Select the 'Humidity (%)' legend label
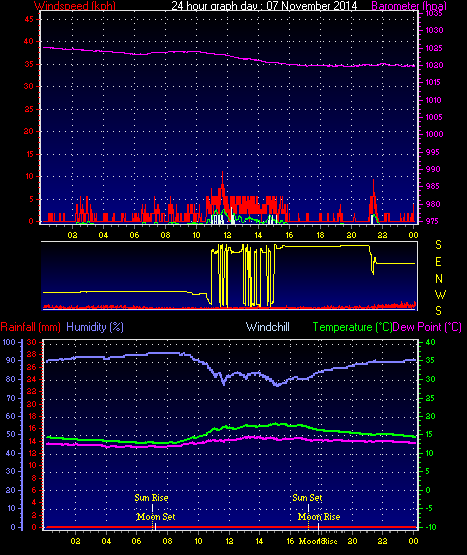Viewport: 467px width, 555px height. [95, 327]
